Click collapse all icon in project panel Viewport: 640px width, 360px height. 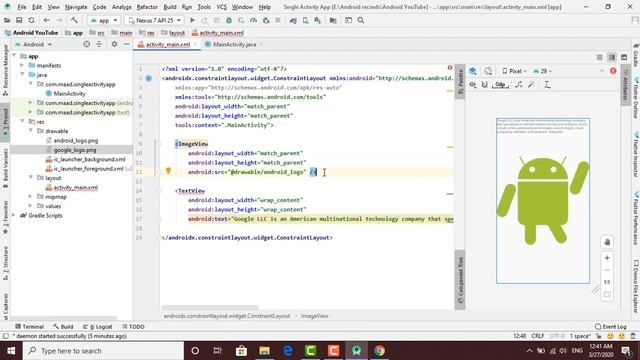click(99, 44)
